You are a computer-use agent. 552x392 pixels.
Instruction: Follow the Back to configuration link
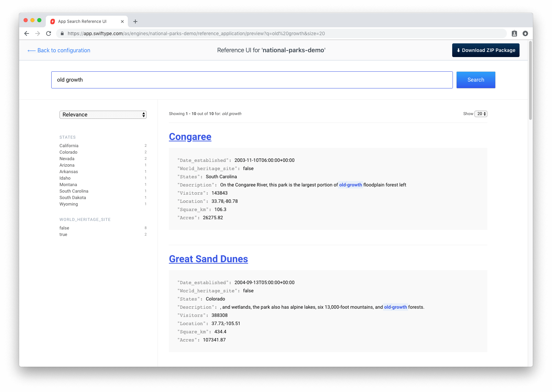59,50
